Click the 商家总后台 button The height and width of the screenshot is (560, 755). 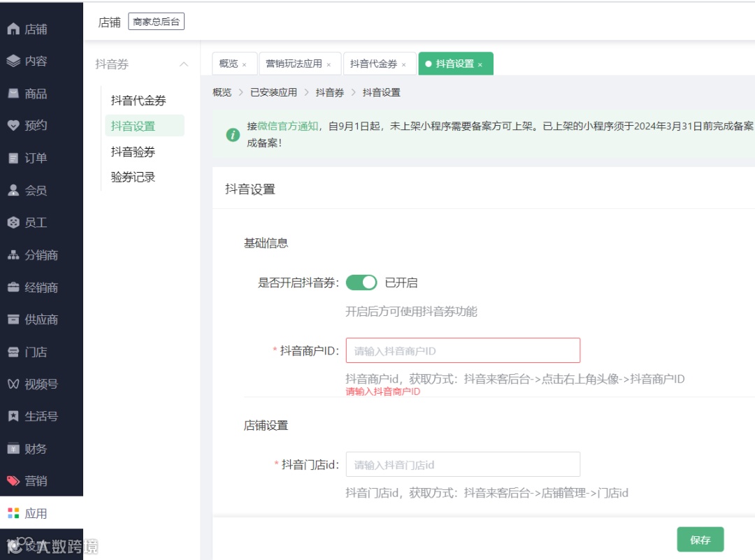(x=156, y=22)
